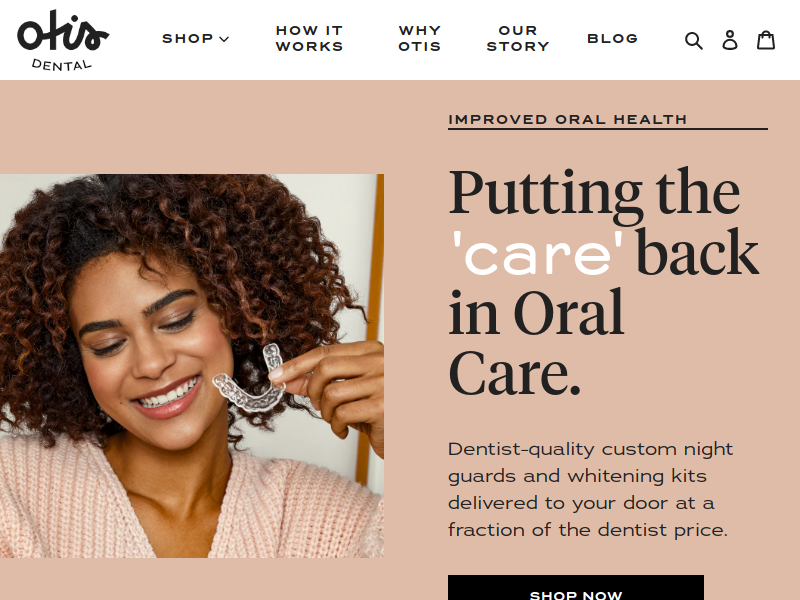Open the account login person icon

pos(730,40)
